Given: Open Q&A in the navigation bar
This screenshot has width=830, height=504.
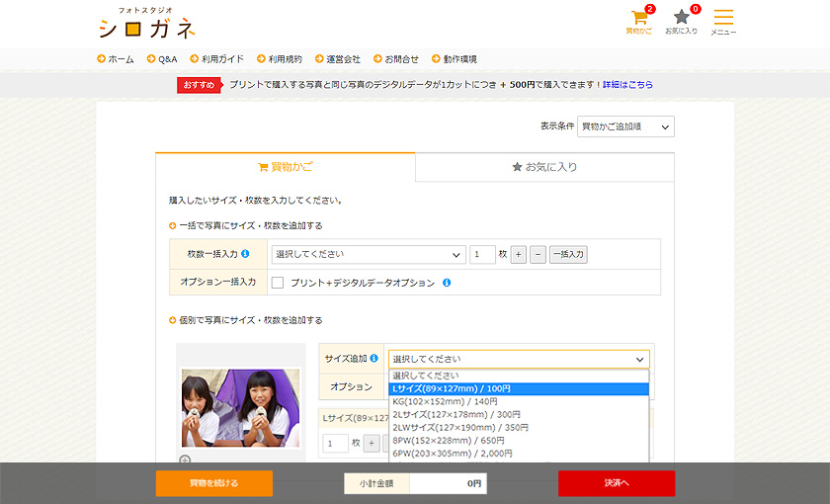Looking at the screenshot, I should tap(162, 59).
